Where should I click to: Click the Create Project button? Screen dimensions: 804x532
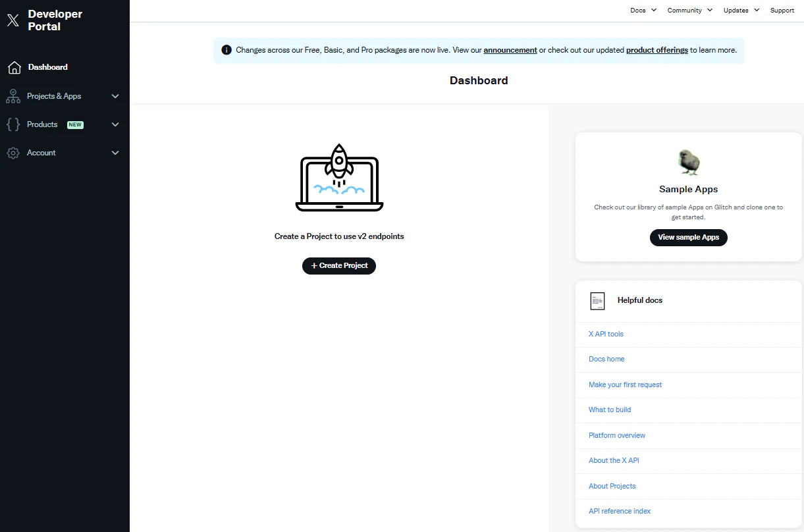click(339, 266)
